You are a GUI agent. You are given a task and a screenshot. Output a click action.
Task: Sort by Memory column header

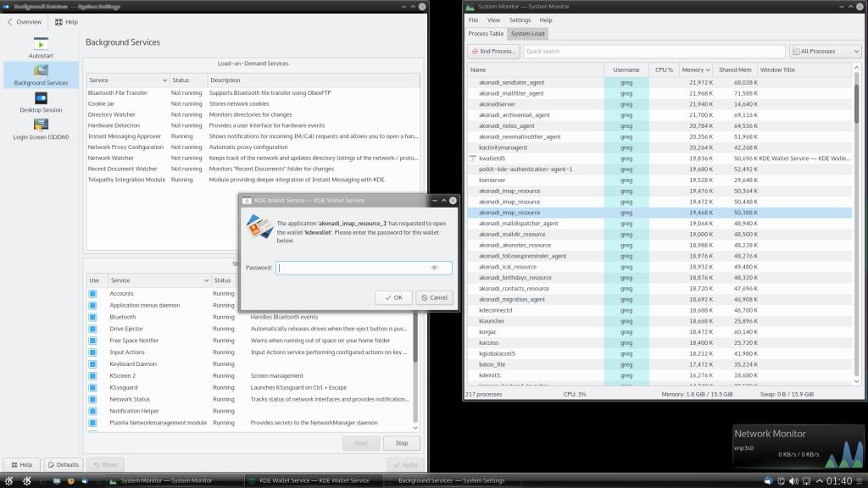tap(693, 69)
